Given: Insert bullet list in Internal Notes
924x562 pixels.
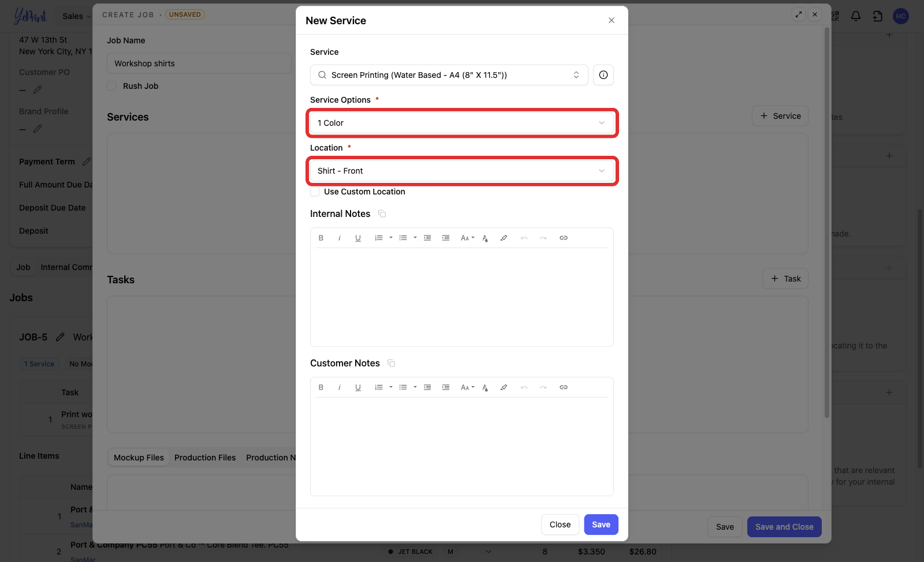Looking at the screenshot, I should 403,238.
